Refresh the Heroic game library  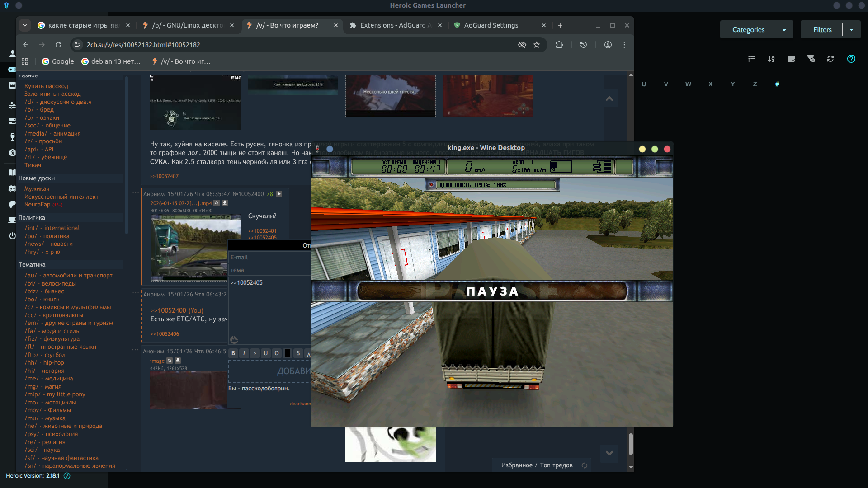830,59
